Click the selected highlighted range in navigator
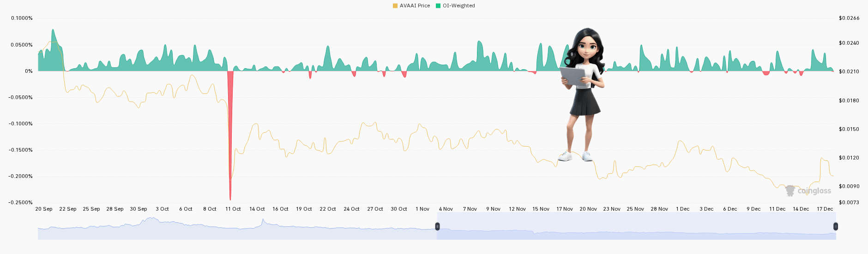The image size is (868, 254). 636,226
